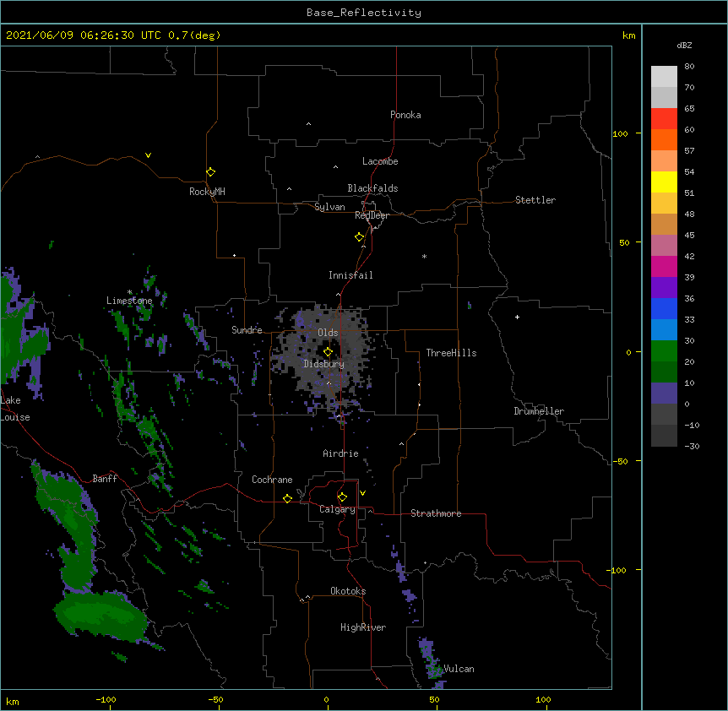Image resolution: width=728 pixels, height=711 pixels.
Task: Click the yellow marker near RockyMH
Action: tap(210, 172)
